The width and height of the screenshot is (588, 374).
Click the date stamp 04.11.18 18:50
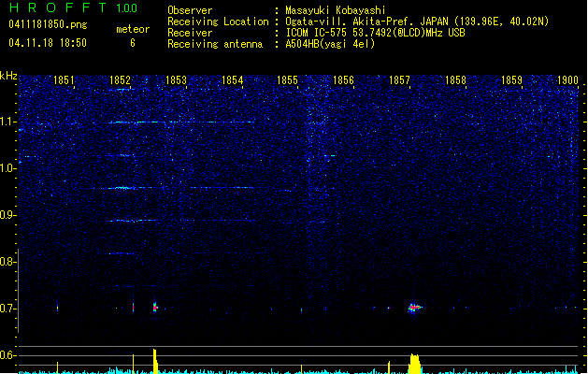point(48,43)
